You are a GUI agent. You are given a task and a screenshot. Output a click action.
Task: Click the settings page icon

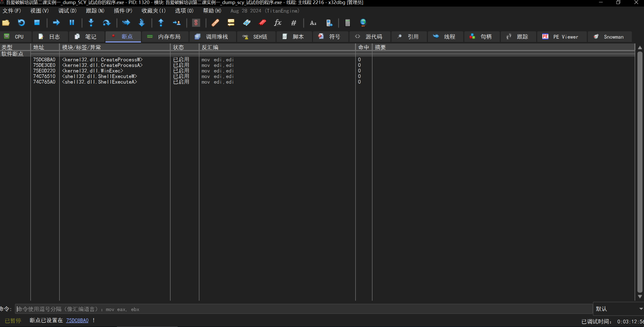point(329,23)
